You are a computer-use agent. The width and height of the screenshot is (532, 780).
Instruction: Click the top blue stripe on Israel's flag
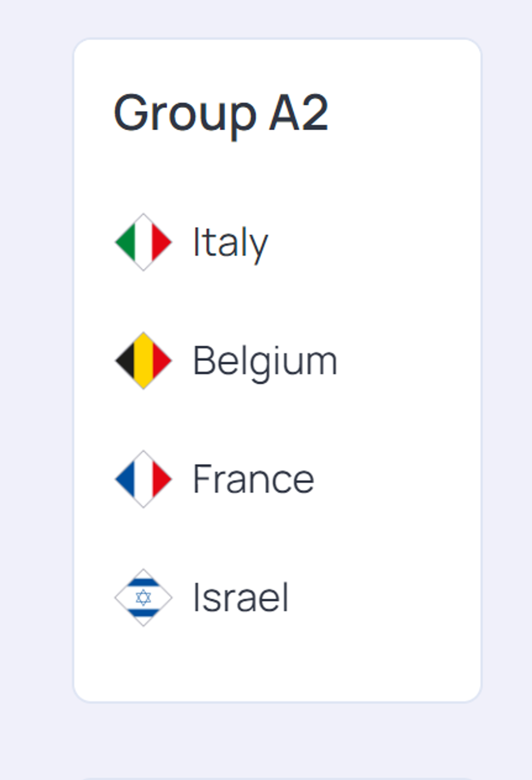click(143, 582)
